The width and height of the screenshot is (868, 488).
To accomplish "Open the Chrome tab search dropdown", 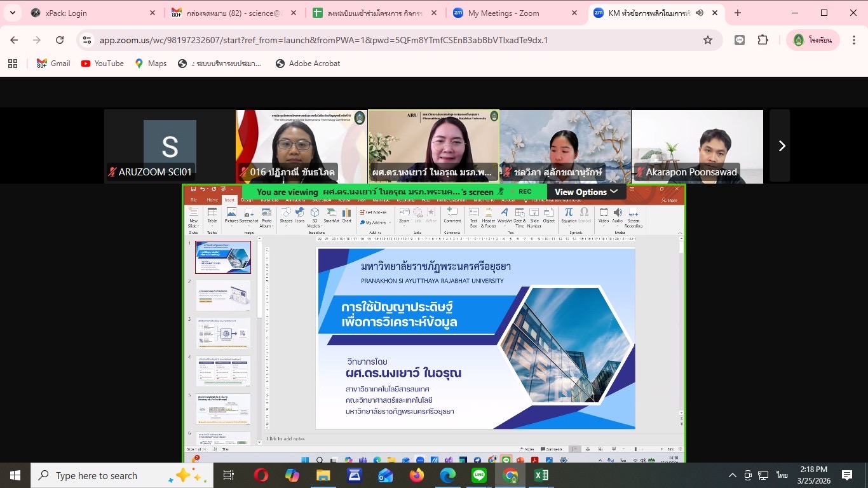I will click(13, 13).
